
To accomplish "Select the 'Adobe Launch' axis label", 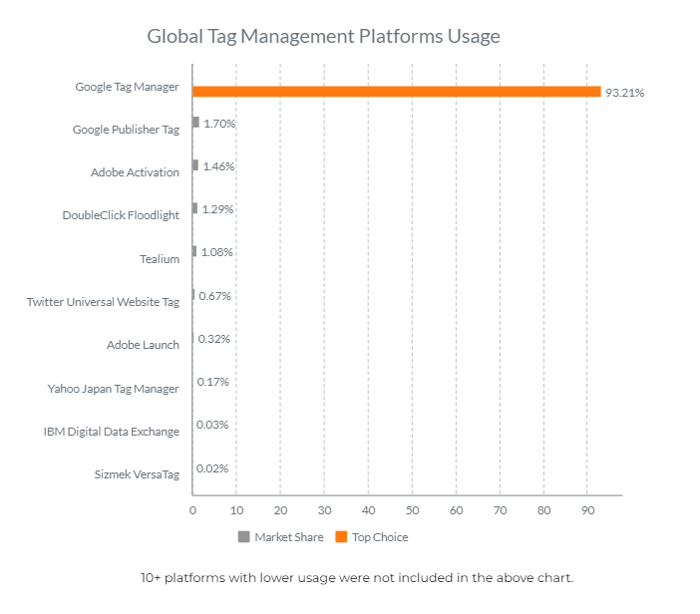I will (143, 345).
